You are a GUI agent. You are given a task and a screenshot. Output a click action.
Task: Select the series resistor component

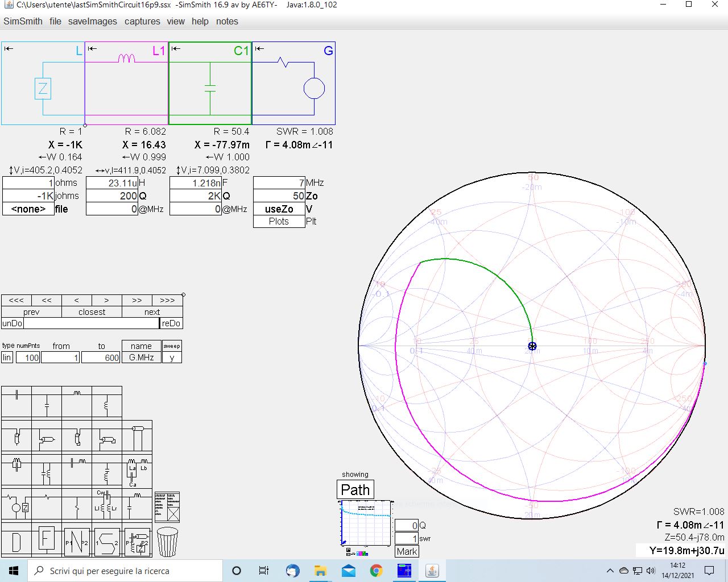tap(47, 504)
